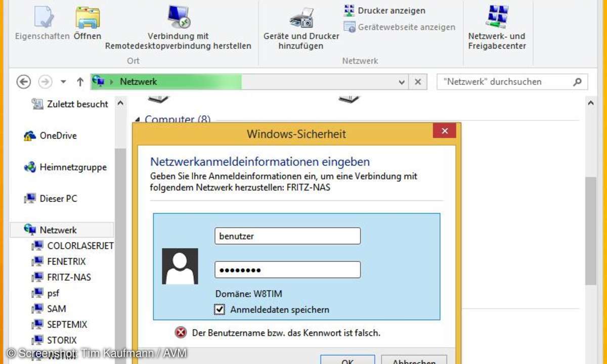The image size is (607, 364).
Task: Open the selected item via Öffnen icon
Action: point(88,17)
